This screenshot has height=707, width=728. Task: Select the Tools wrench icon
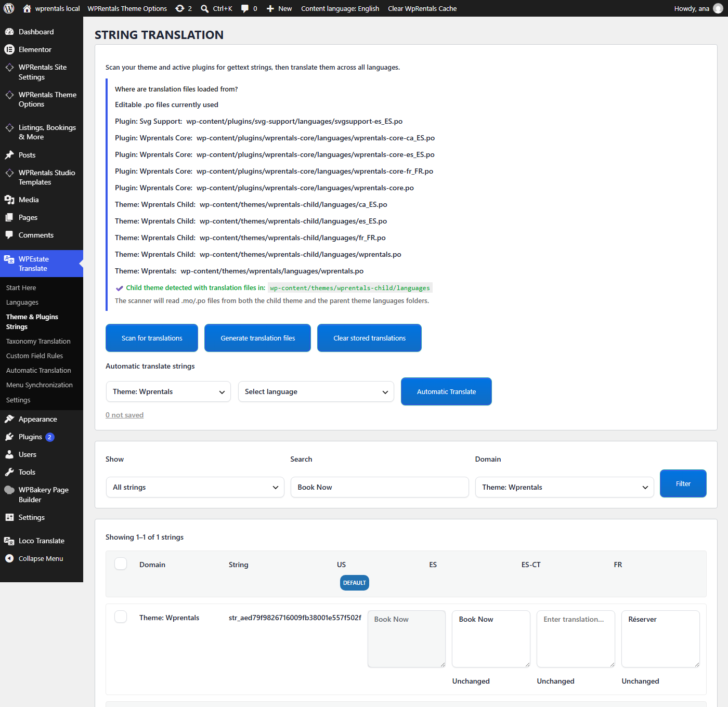[9, 472]
